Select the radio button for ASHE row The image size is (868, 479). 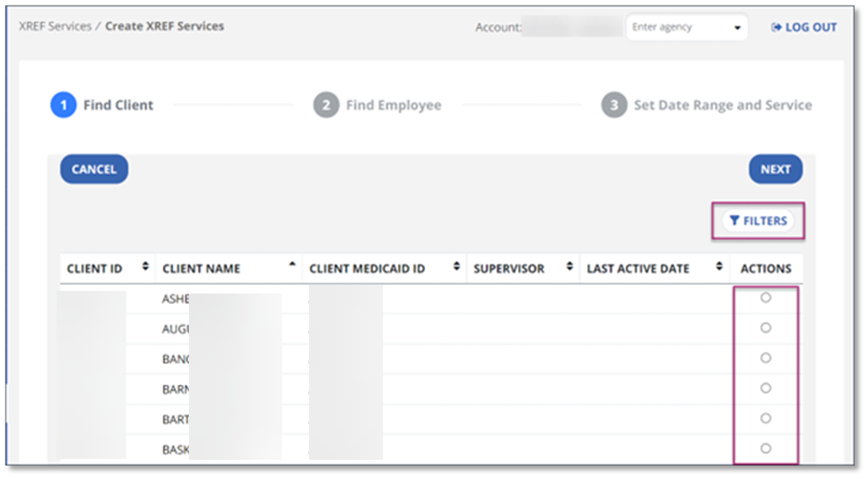(x=765, y=298)
